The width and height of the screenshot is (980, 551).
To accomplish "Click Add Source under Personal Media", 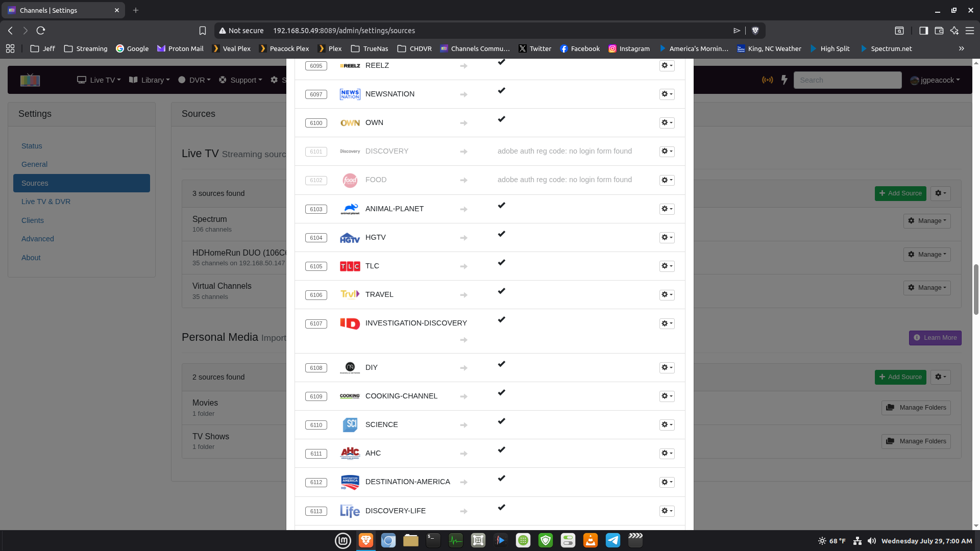I will tap(900, 377).
